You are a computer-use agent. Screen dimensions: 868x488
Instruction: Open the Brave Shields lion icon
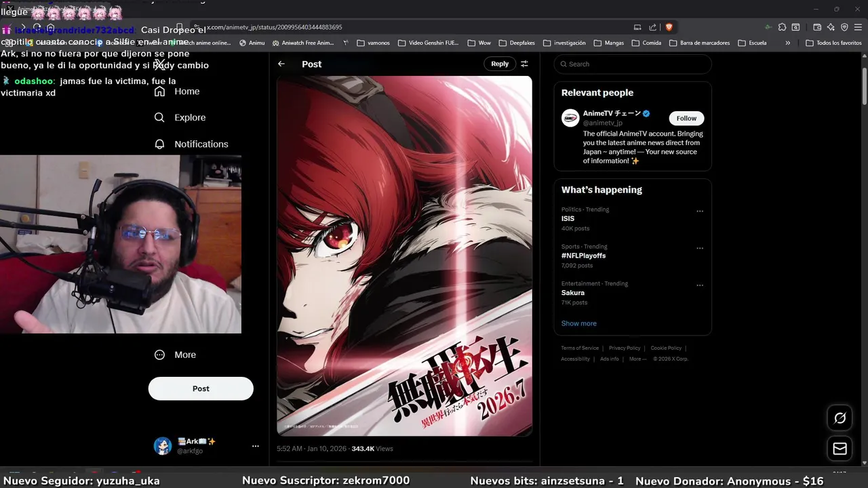tap(669, 27)
